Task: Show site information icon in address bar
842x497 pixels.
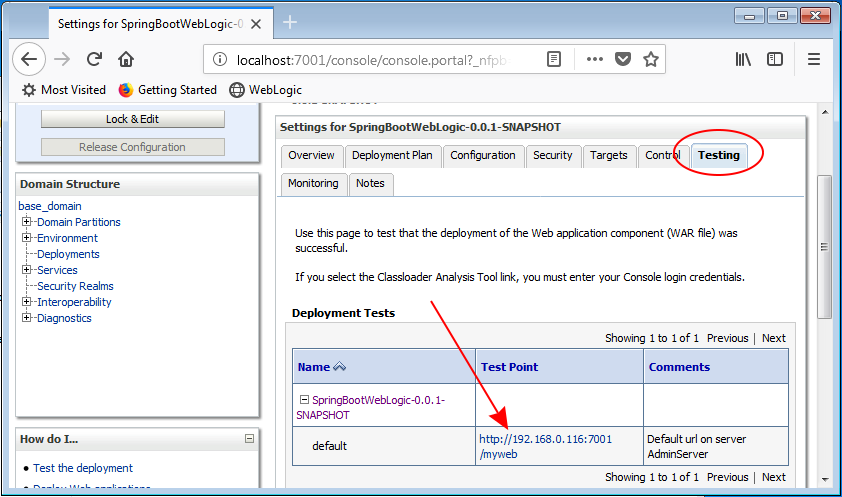Action: (220, 59)
